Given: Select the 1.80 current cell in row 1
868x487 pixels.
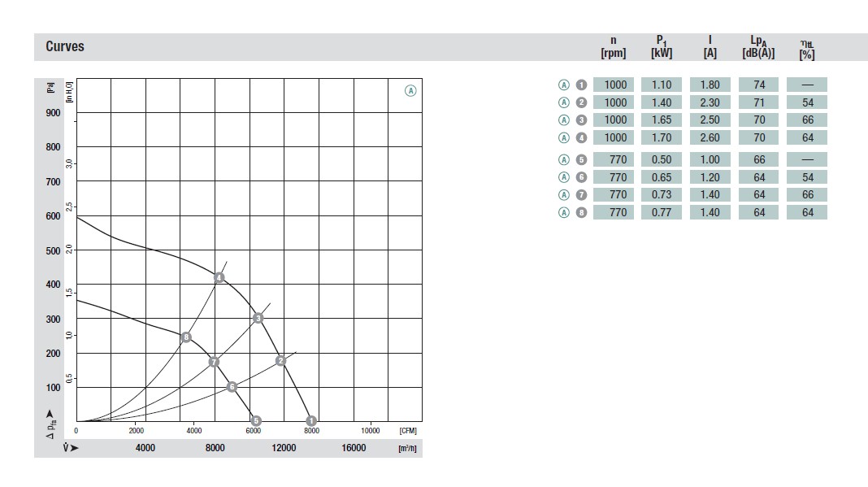Looking at the screenshot, I should [710, 85].
